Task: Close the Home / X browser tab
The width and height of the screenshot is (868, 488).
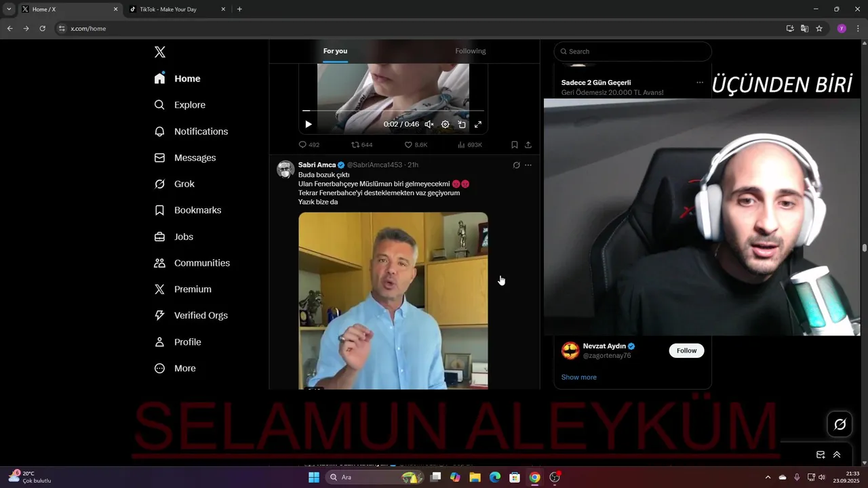Action: [115, 9]
